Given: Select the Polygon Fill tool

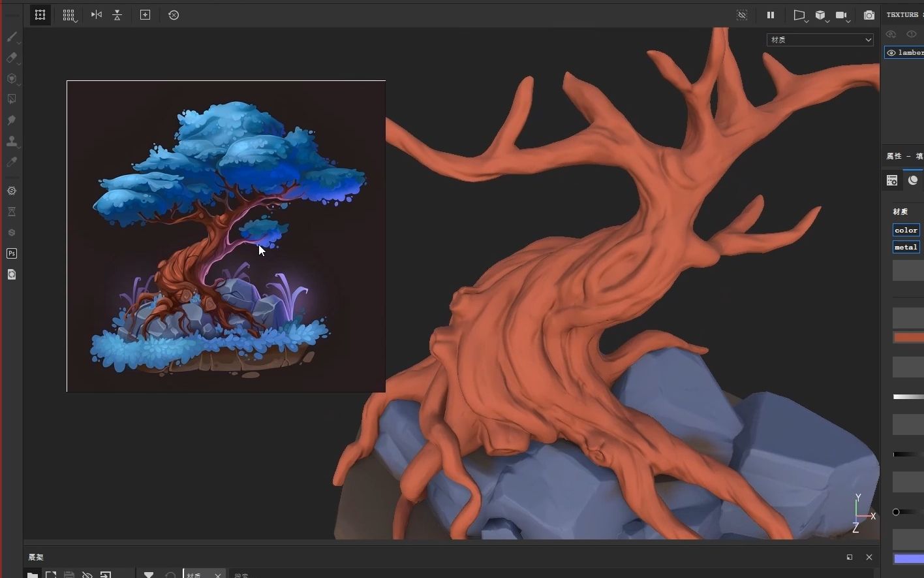Looking at the screenshot, I should point(12,99).
